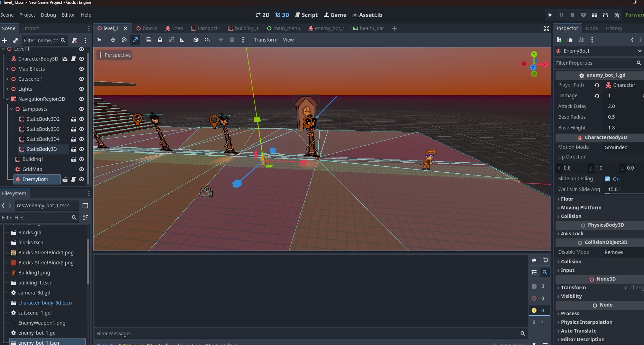Lock the selected node with padlock icon

coord(160,40)
